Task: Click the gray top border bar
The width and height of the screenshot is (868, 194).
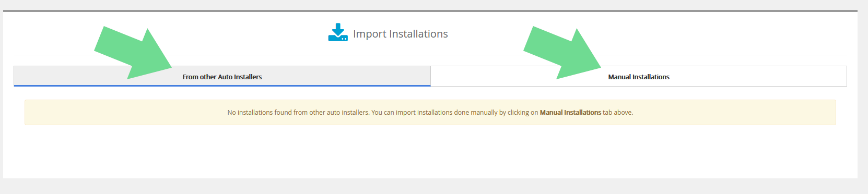Action: pos(430,10)
